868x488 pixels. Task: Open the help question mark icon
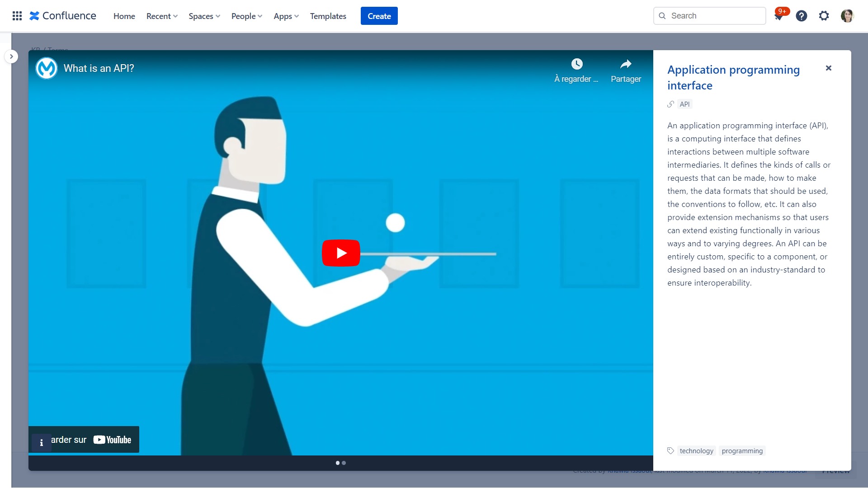coord(802,16)
